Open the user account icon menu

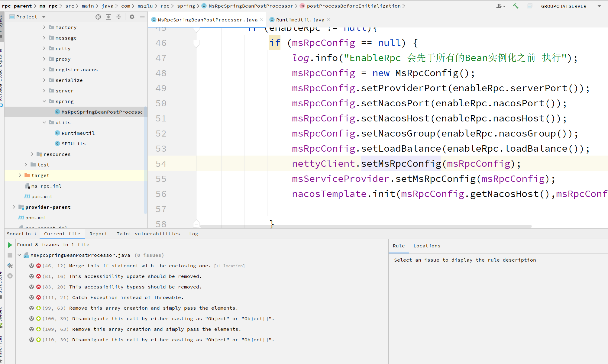click(x=501, y=6)
